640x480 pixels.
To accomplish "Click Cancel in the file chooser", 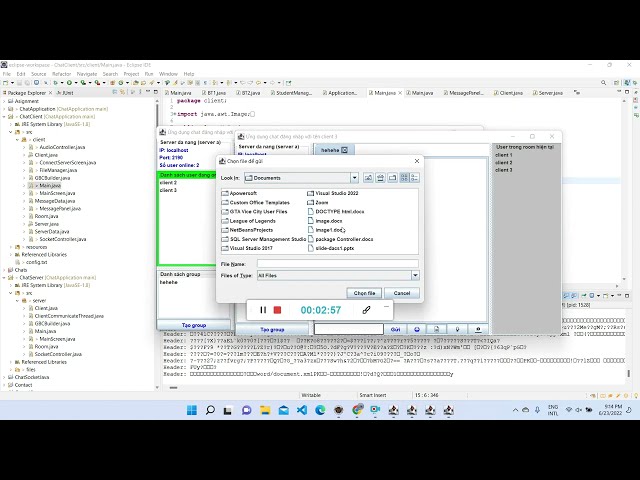I will [402, 293].
